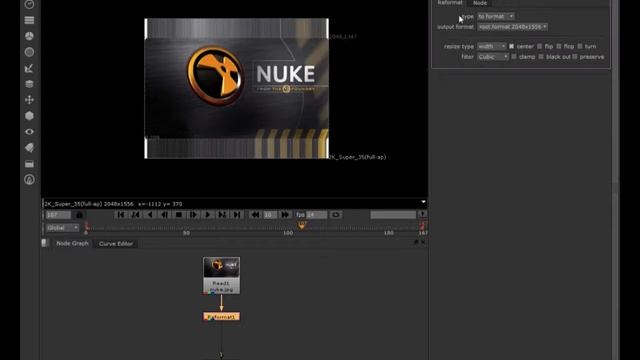
Task: Go to first frame of timeline
Action: tap(121, 215)
